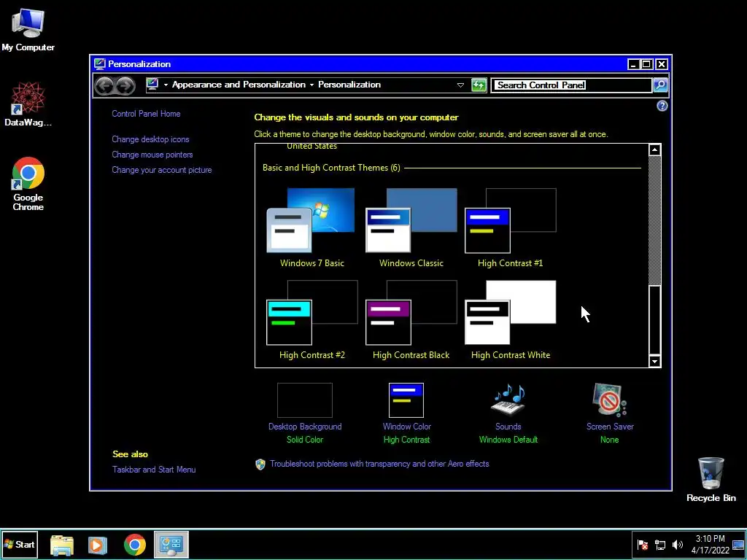Click the network tray icon
The image size is (747, 560).
pos(659,545)
